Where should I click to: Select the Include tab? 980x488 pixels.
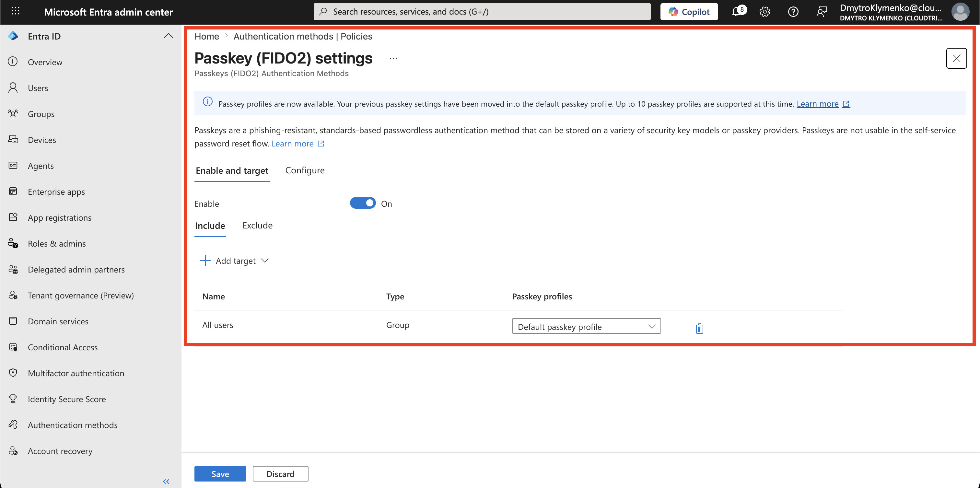coord(210,226)
